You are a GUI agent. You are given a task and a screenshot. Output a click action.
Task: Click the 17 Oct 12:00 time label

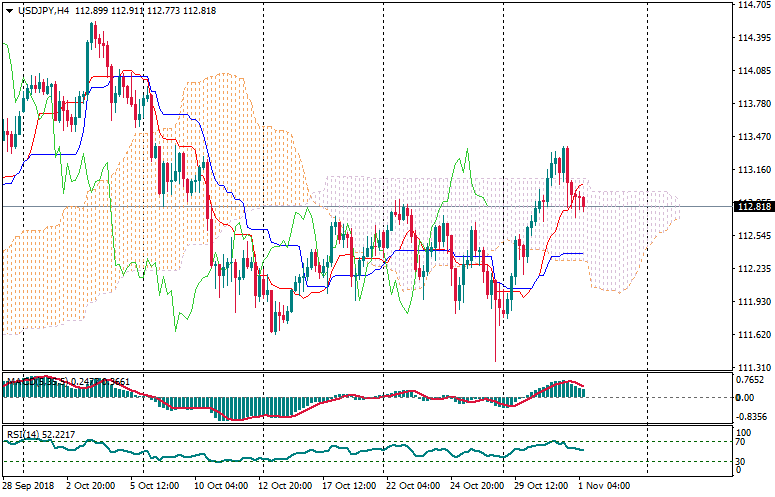(x=346, y=486)
